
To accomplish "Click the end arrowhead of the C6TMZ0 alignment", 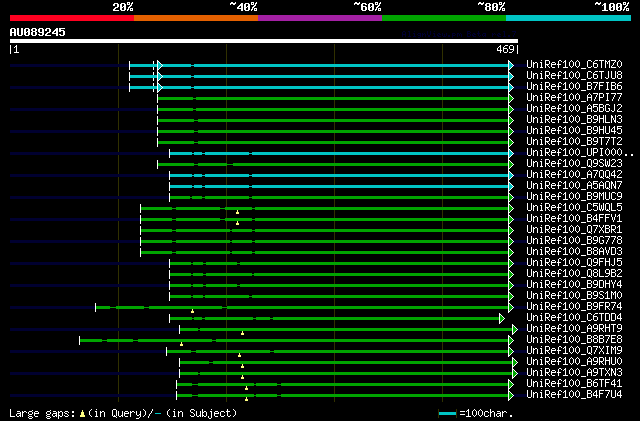I will pyautogui.click(x=511, y=65).
